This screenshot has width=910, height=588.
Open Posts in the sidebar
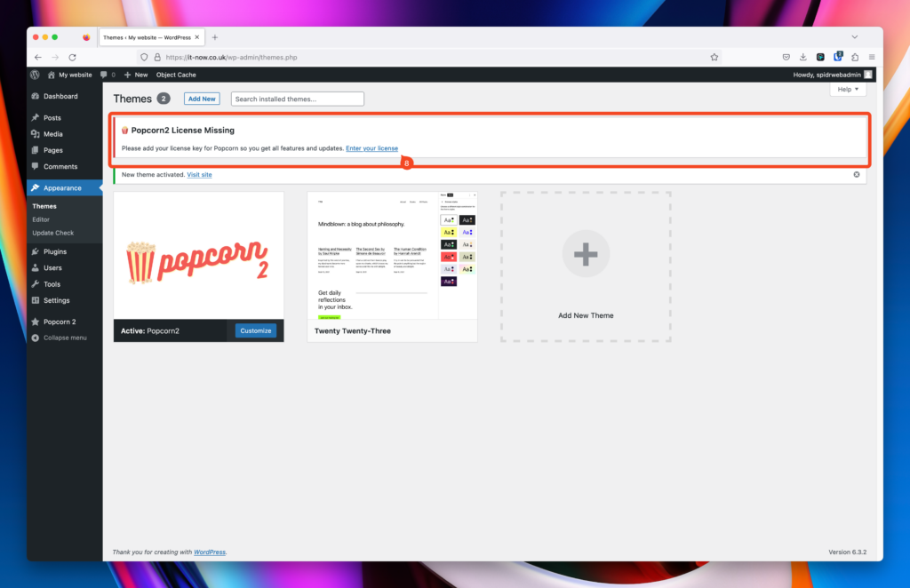pyautogui.click(x=52, y=118)
